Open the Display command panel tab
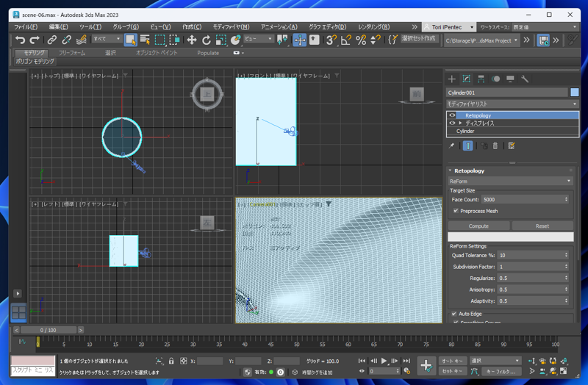 (x=510, y=79)
